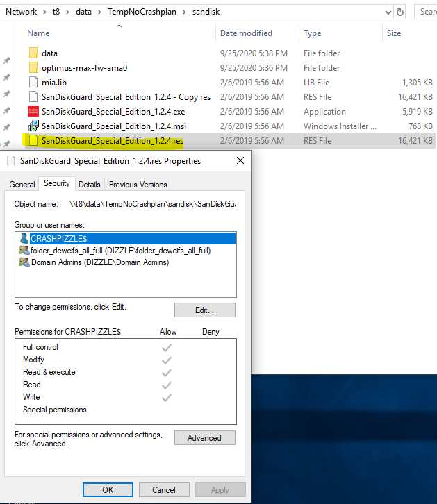Click the red SanDiskGuard exe application icon
The image size is (437, 504).
[x=33, y=111]
